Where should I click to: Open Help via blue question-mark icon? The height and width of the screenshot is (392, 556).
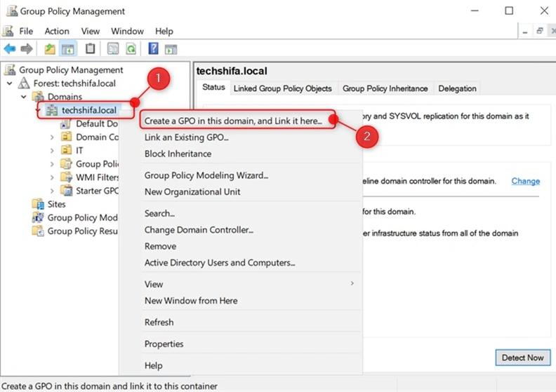click(x=153, y=48)
